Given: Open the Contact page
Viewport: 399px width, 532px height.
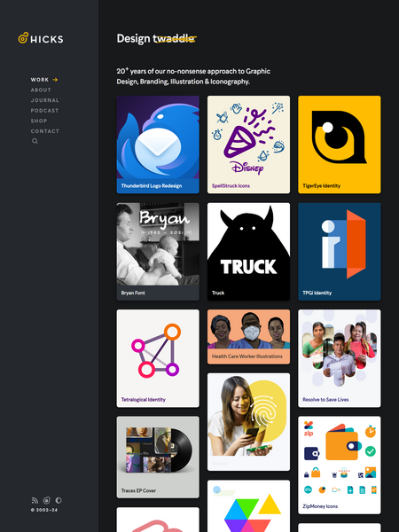Looking at the screenshot, I should [x=45, y=131].
